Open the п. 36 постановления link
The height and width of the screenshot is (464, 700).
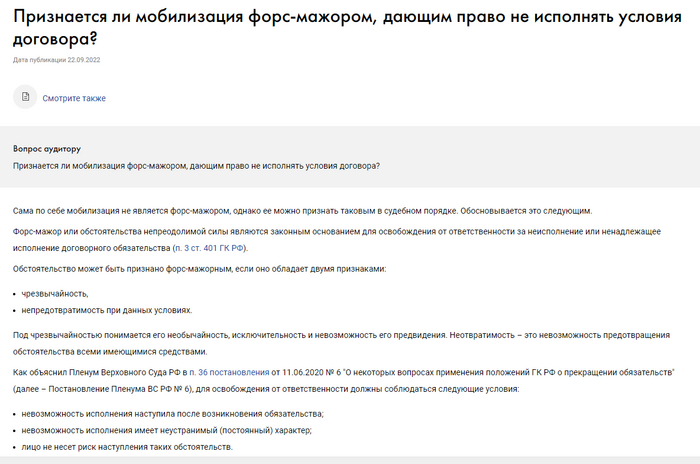[229, 372]
